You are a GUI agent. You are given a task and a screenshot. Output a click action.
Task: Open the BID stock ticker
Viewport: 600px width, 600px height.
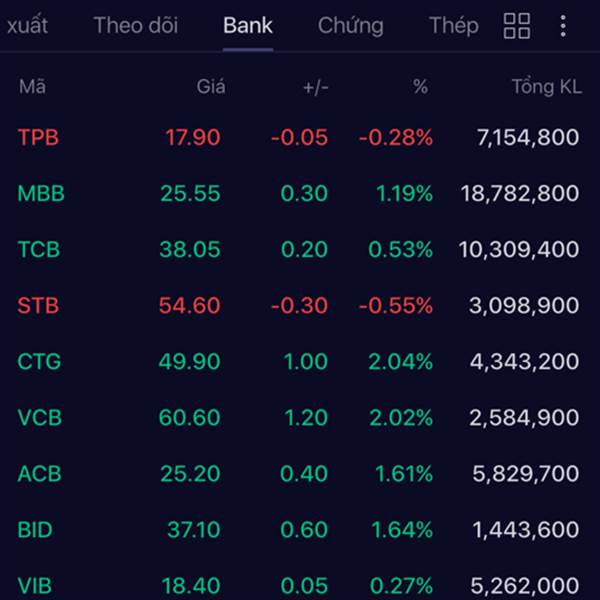click(x=35, y=530)
